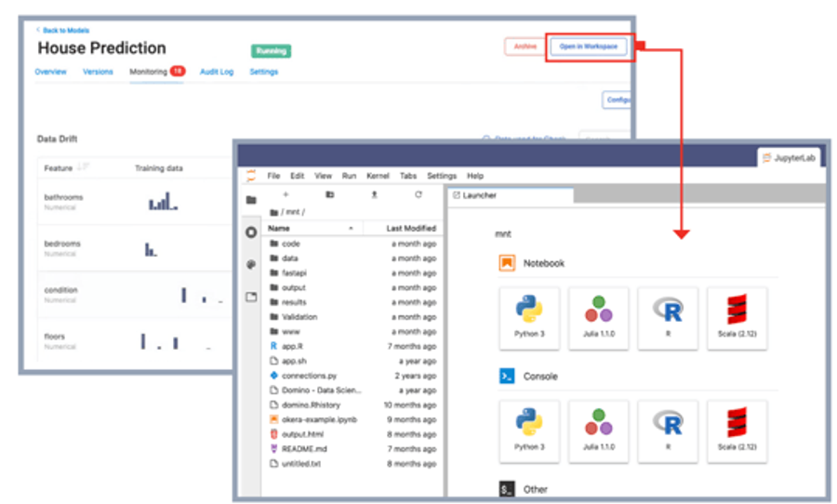Open the results folder
The image size is (837, 504).
[x=352, y=302]
